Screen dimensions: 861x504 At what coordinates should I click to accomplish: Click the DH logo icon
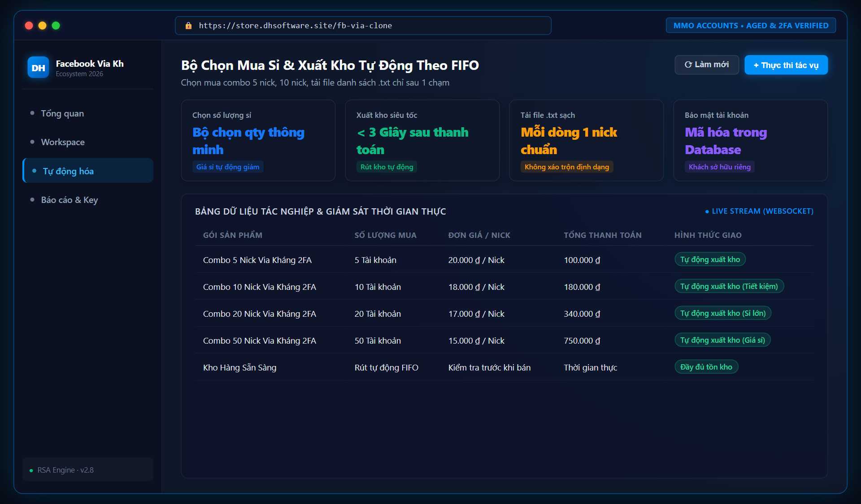(38, 68)
